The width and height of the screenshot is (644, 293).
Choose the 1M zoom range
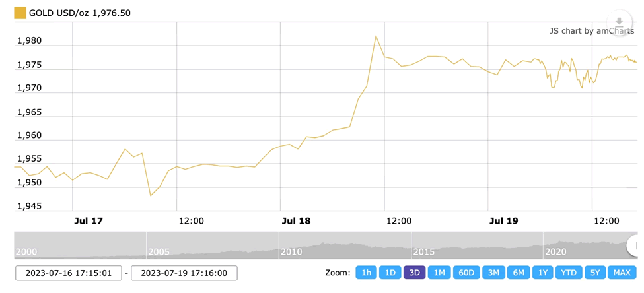click(x=439, y=273)
